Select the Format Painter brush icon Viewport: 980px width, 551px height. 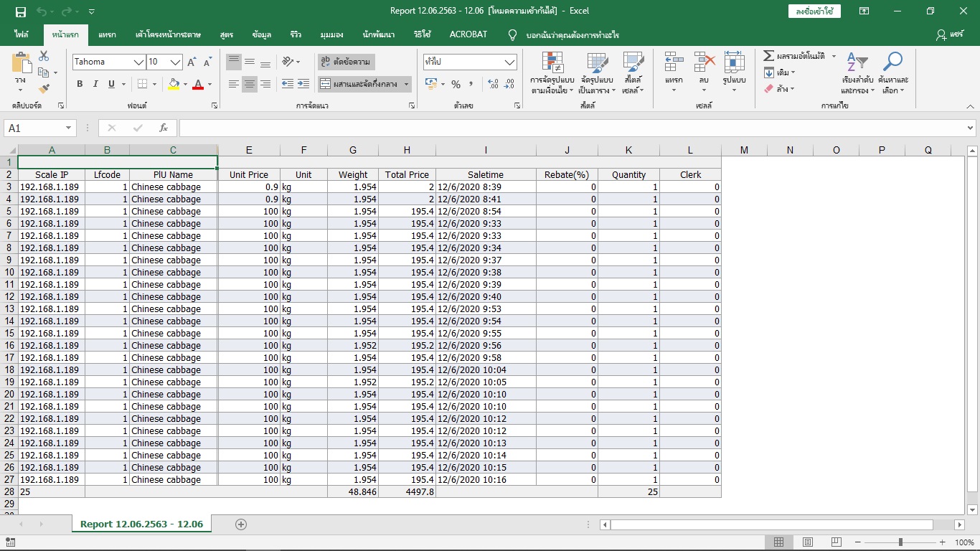coord(44,89)
